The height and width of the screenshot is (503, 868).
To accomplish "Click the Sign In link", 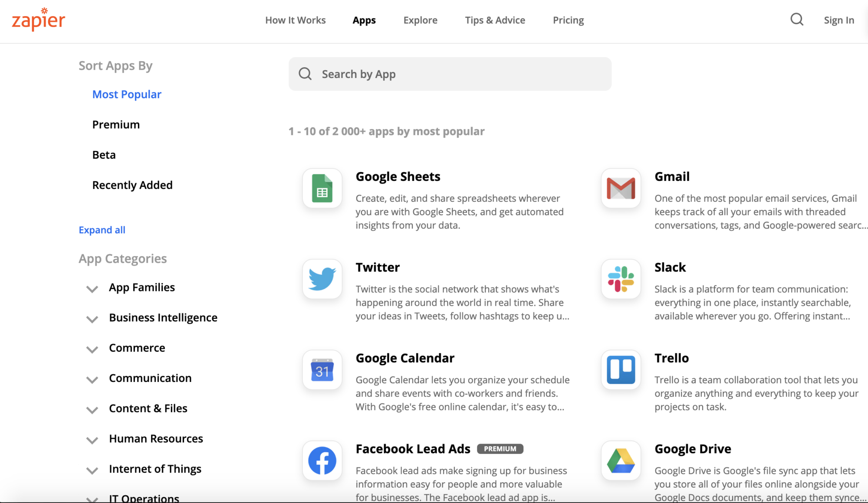I will coord(839,20).
